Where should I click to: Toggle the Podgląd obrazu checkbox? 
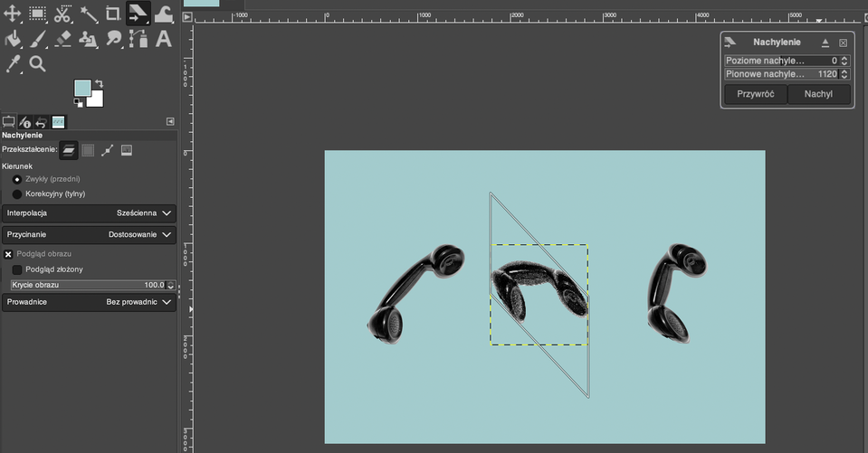[x=8, y=254]
